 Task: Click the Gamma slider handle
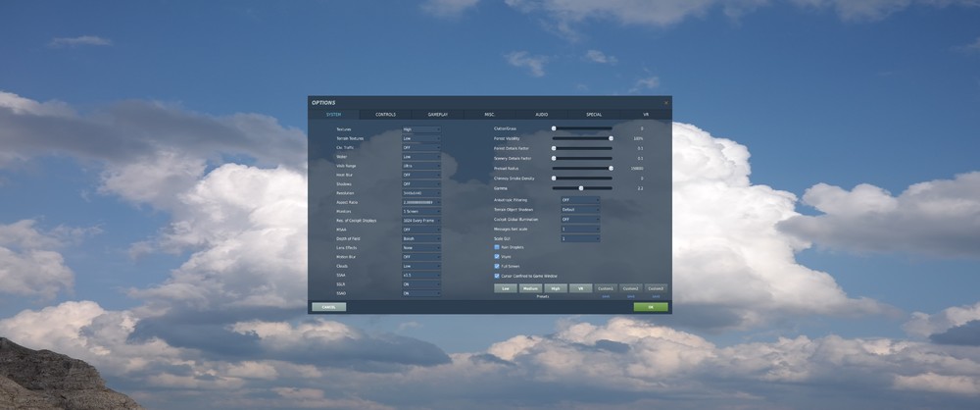point(581,187)
